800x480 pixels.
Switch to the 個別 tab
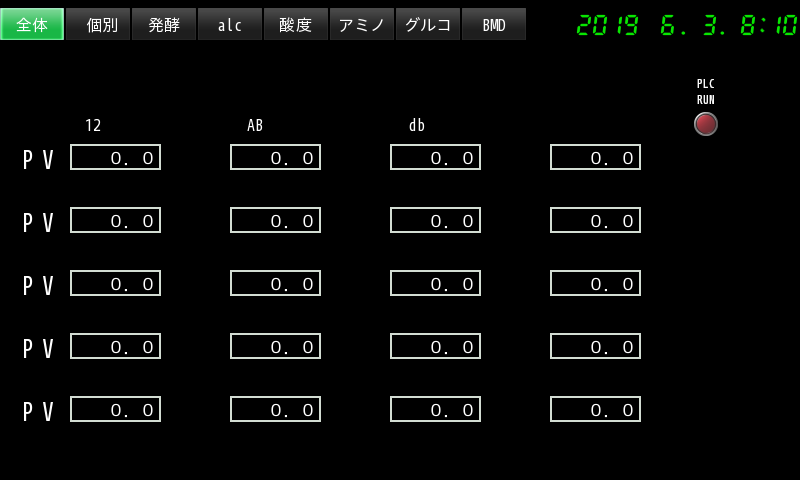98,25
